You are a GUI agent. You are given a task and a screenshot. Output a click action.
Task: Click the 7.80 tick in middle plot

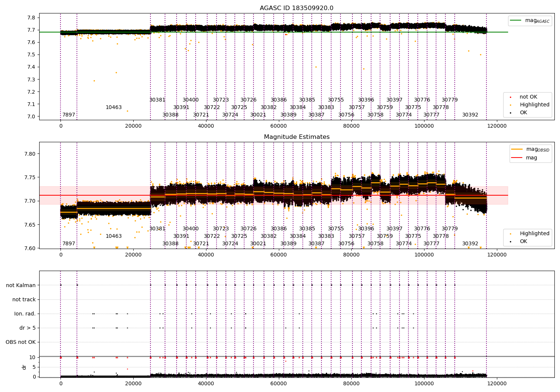30,154
